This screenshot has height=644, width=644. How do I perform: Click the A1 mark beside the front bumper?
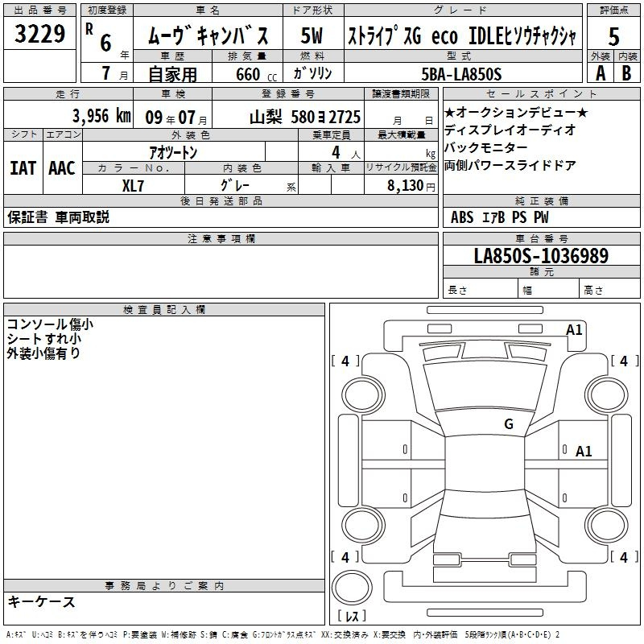pyautogui.click(x=574, y=329)
